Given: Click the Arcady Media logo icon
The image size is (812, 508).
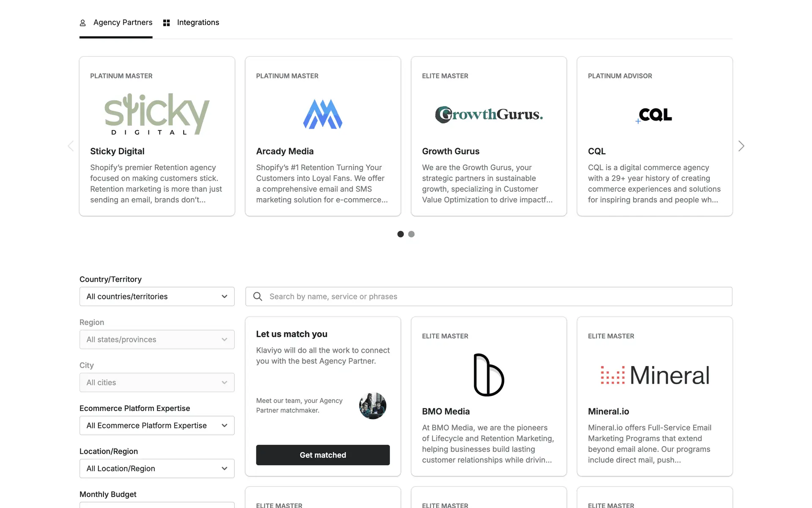Looking at the screenshot, I should pyautogui.click(x=323, y=114).
